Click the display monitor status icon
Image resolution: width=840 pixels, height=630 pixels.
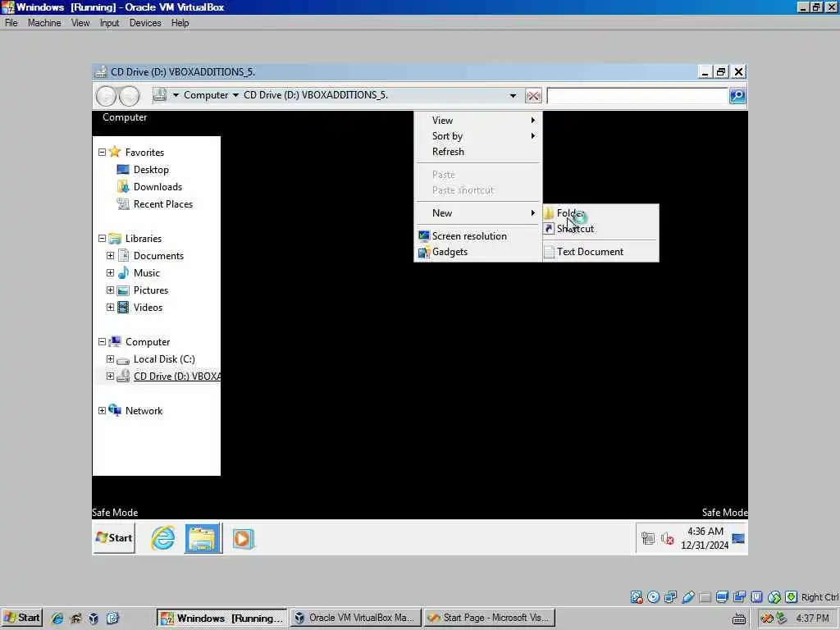722,597
